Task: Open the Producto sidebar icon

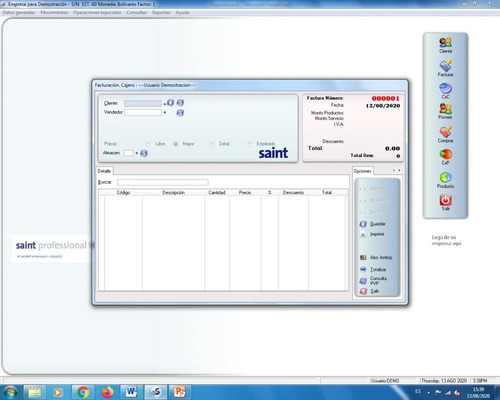Action: click(x=445, y=180)
